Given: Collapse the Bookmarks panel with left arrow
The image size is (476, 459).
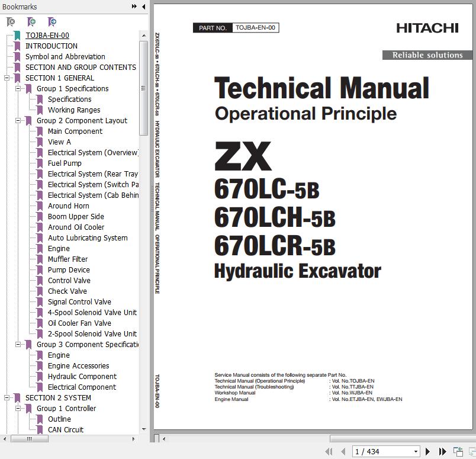Looking at the screenshot, I should coord(144,7).
